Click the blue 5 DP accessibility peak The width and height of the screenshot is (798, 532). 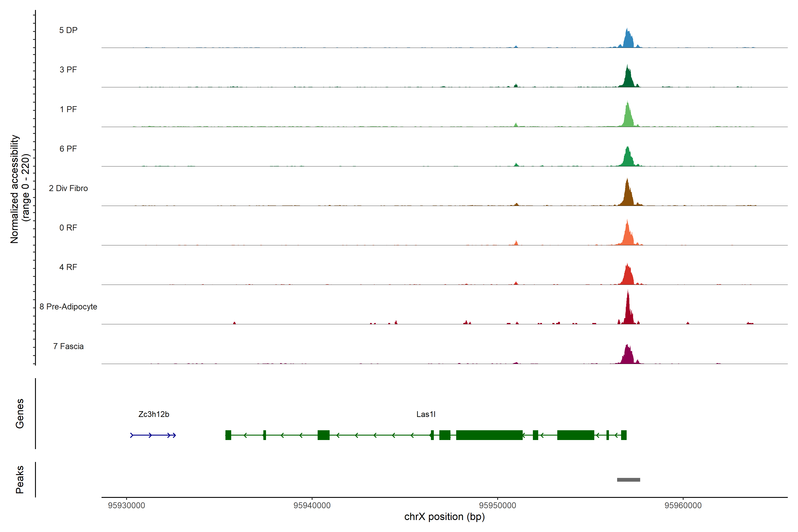click(x=628, y=41)
